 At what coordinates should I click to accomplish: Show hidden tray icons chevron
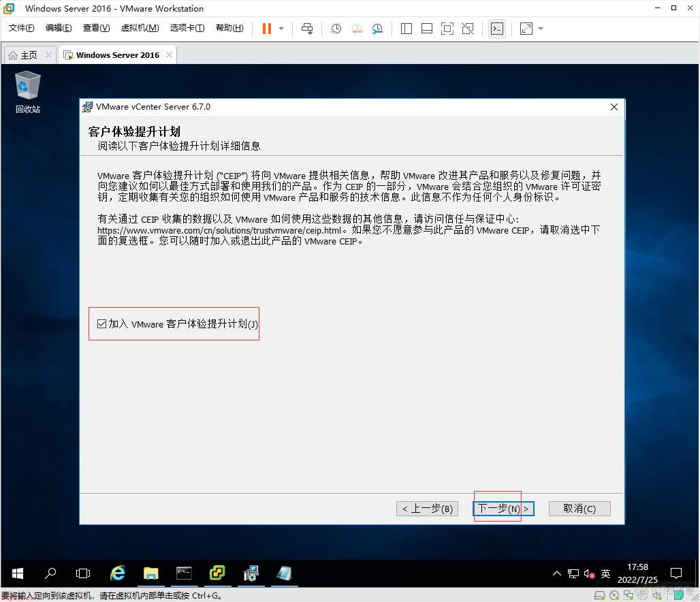557,573
